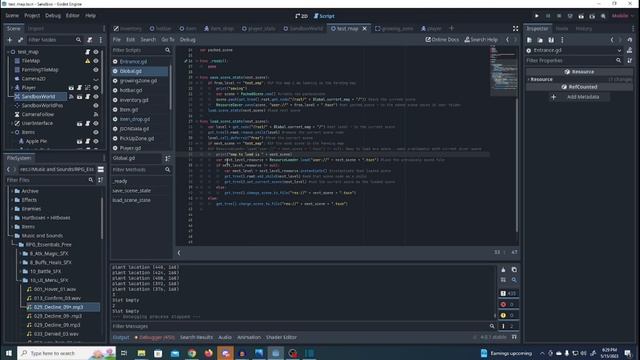Hide the FarmingTileMap node
Image resolution: width=640 pixels, height=360 pixels.
(x=96, y=70)
